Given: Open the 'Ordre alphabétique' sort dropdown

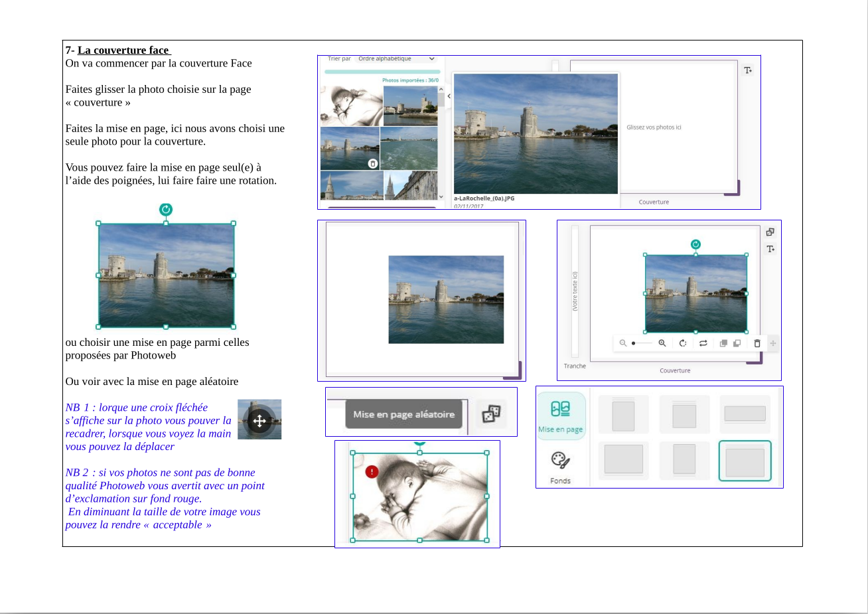Looking at the screenshot, I should (396, 59).
